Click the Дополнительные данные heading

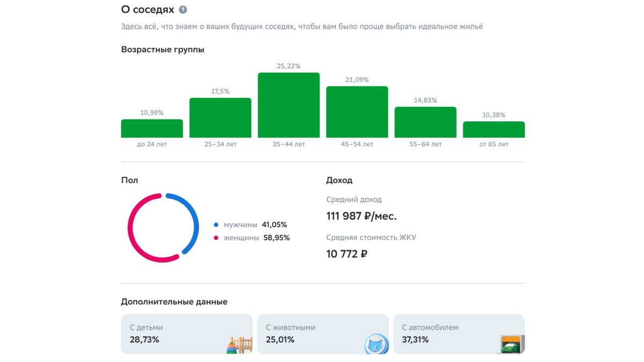click(174, 302)
